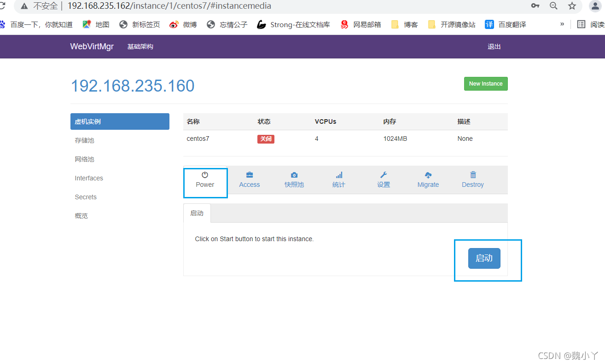Open the 统计 statistics tab
The image size is (605, 364).
tap(339, 180)
